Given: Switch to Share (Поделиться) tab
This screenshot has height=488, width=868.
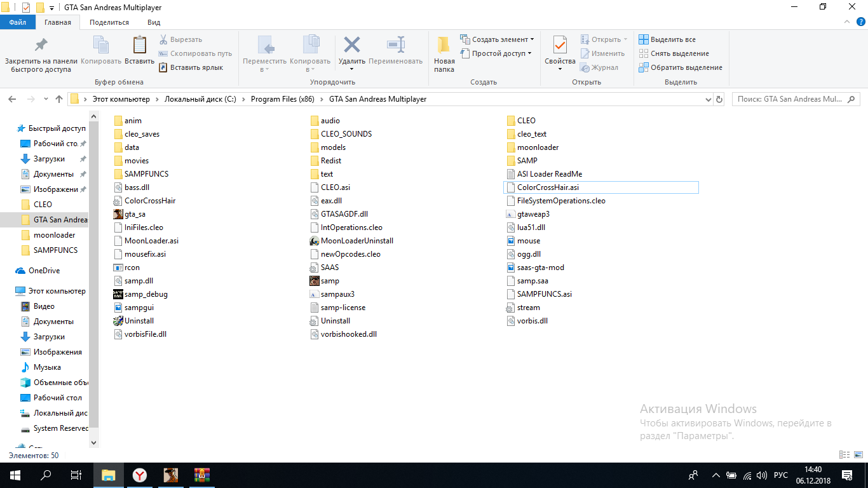Looking at the screenshot, I should point(109,22).
